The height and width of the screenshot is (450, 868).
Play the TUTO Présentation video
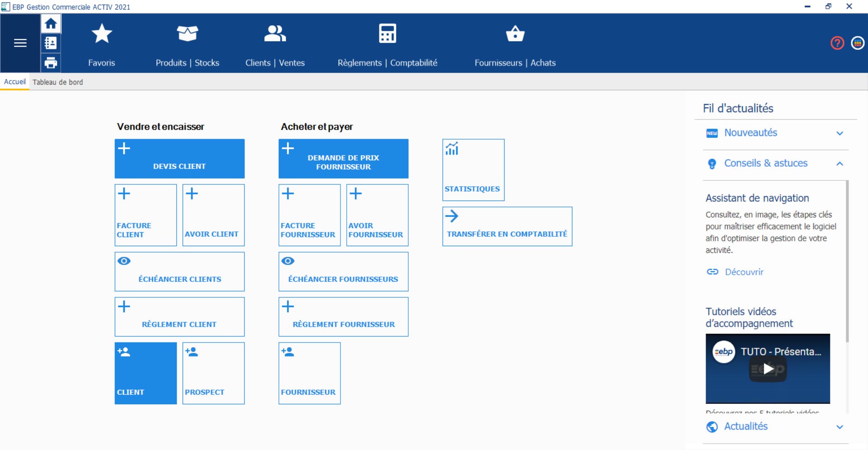pos(768,369)
